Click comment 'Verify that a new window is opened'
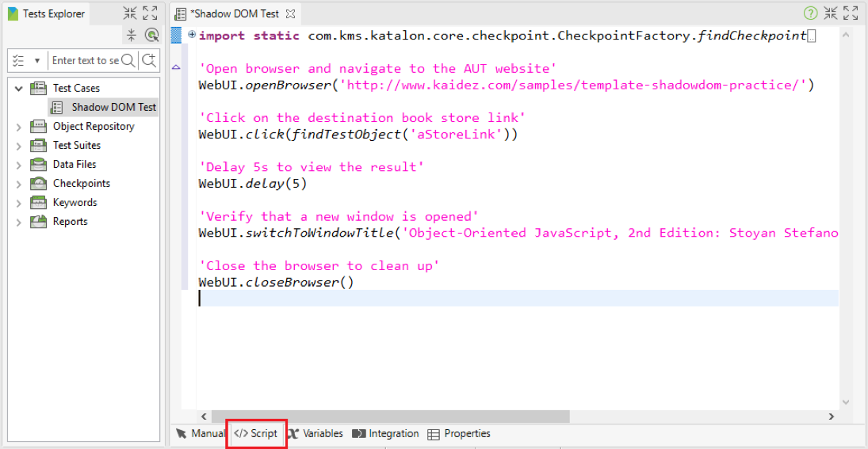This screenshot has width=868, height=449. point(338,216)
